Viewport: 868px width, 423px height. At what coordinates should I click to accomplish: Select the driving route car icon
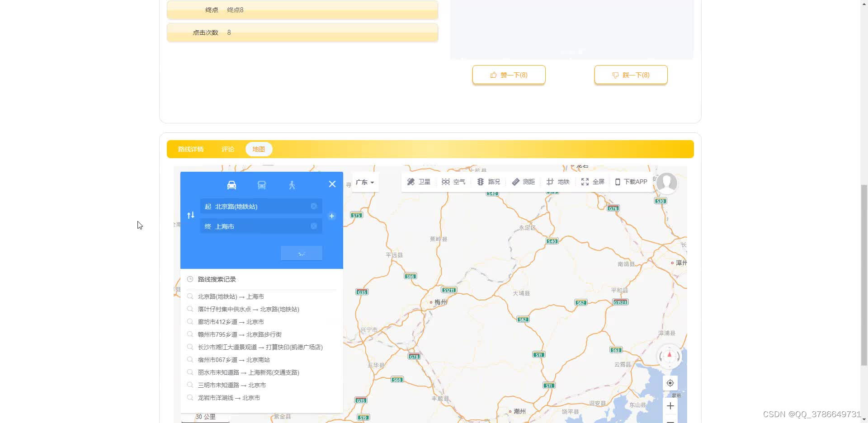point(231,185)
